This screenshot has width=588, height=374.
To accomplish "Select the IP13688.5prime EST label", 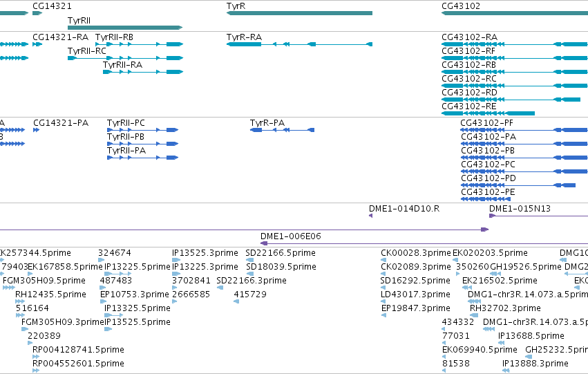I will (531, 336).
